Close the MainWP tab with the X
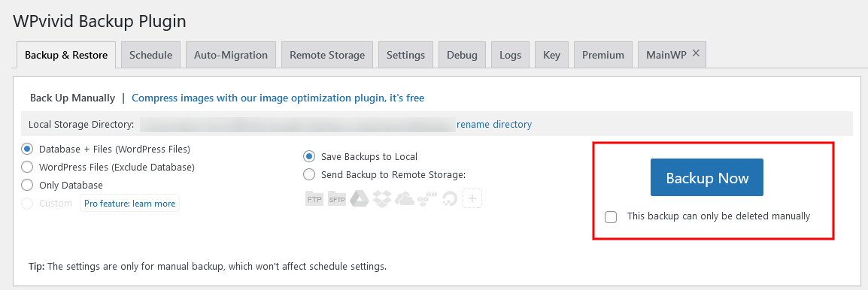The image size is (868, 290). (696, 53)
